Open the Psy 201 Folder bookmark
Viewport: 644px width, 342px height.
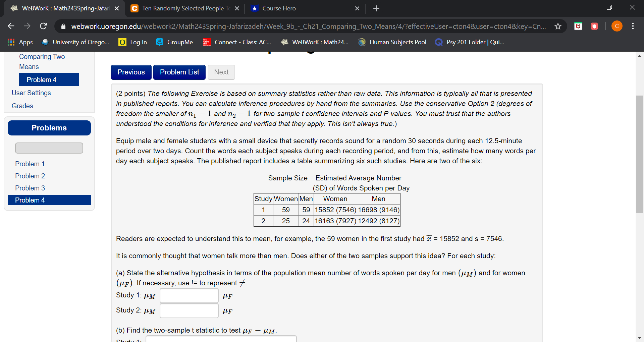click(x=469, y=42)
